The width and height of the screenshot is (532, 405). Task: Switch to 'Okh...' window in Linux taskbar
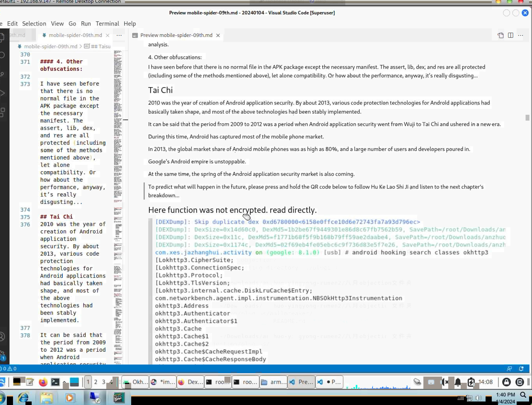pos(135,382)
